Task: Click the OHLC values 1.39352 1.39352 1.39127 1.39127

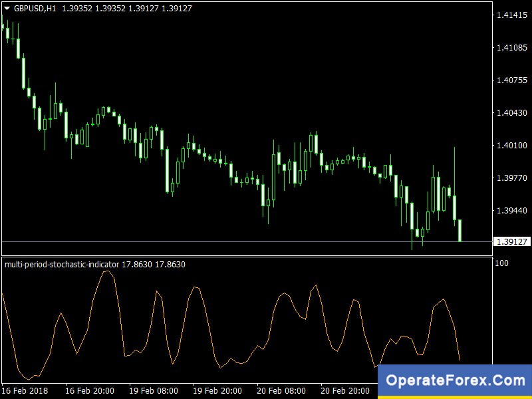Action: 127,9
